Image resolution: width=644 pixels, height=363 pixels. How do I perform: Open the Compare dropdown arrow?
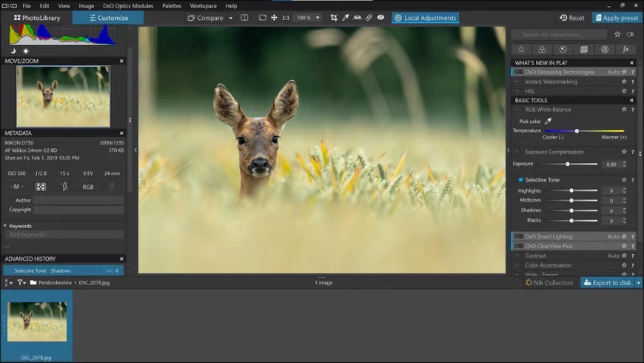(231, 18)
